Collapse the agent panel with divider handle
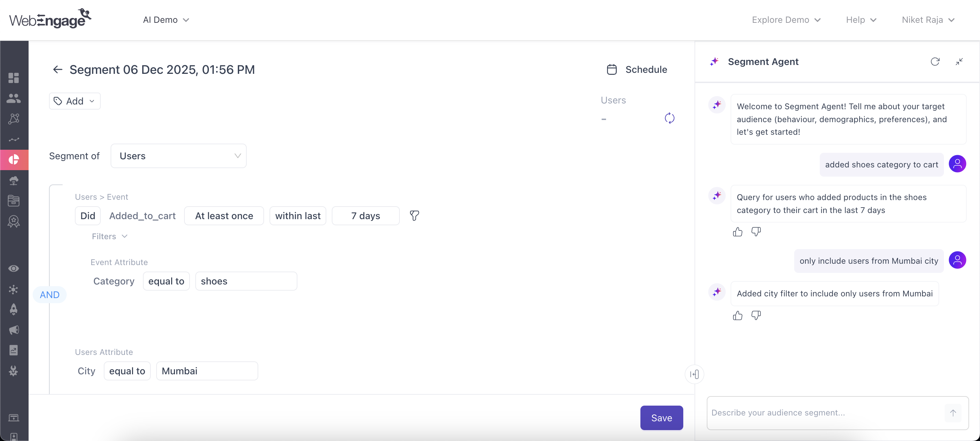 694,374
